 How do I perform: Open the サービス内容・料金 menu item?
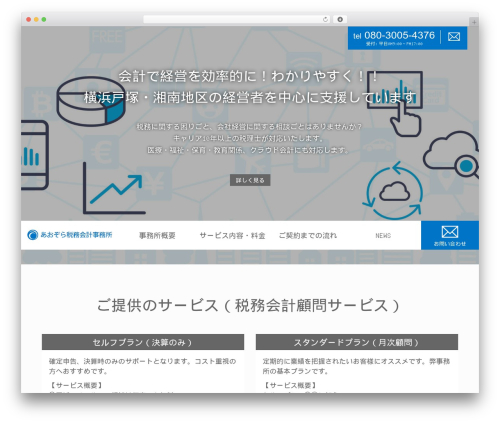pos(232,236)
